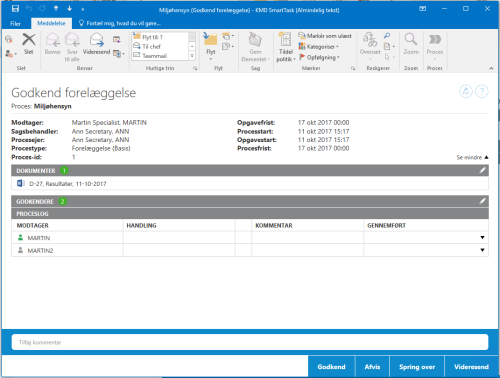The image size is (500, 378).
Task: Expand the MARTIN2 row dropdown arrow
Action: [482, 250]
